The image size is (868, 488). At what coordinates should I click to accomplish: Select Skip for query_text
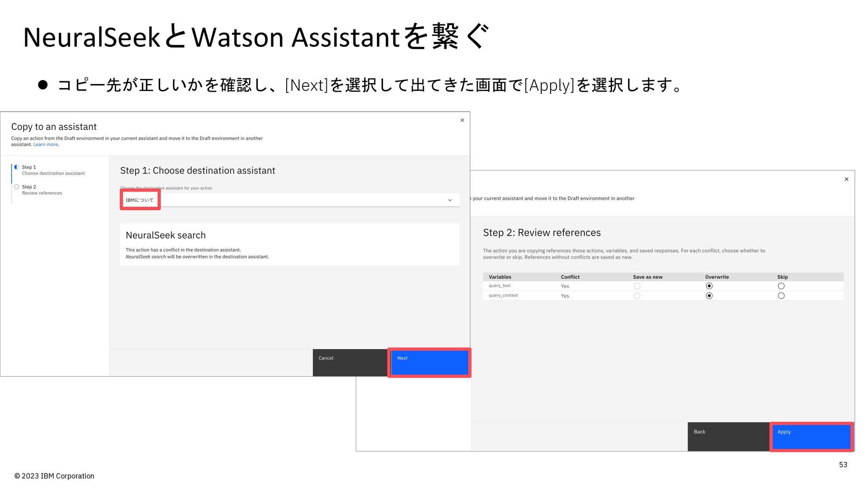point(781,286)
